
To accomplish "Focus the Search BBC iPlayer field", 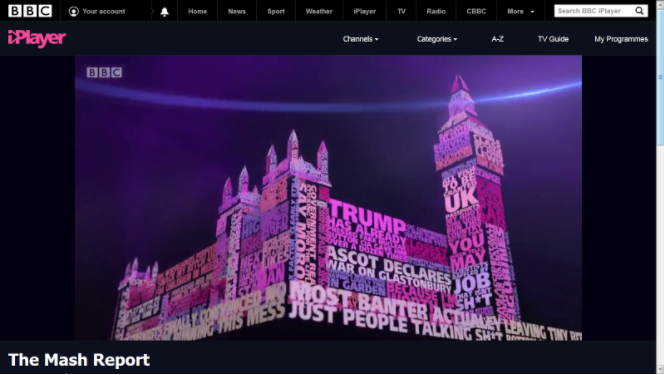I will [x=594, y=11].
